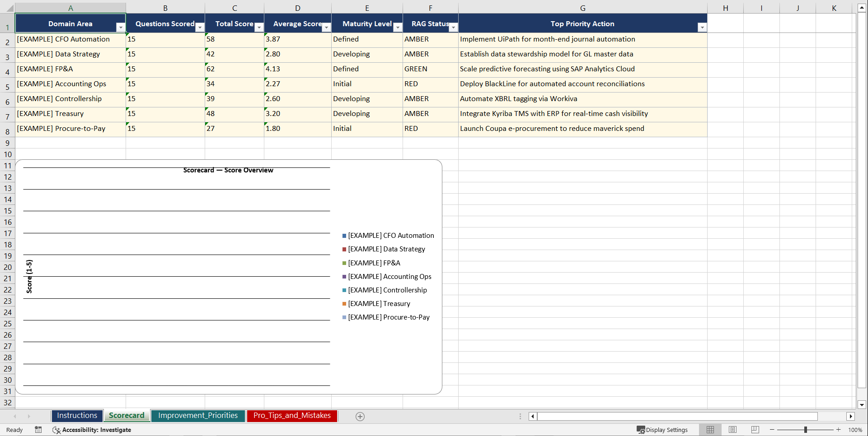
Task: Open Page Break Preview
Action: [x=755, y=430]
